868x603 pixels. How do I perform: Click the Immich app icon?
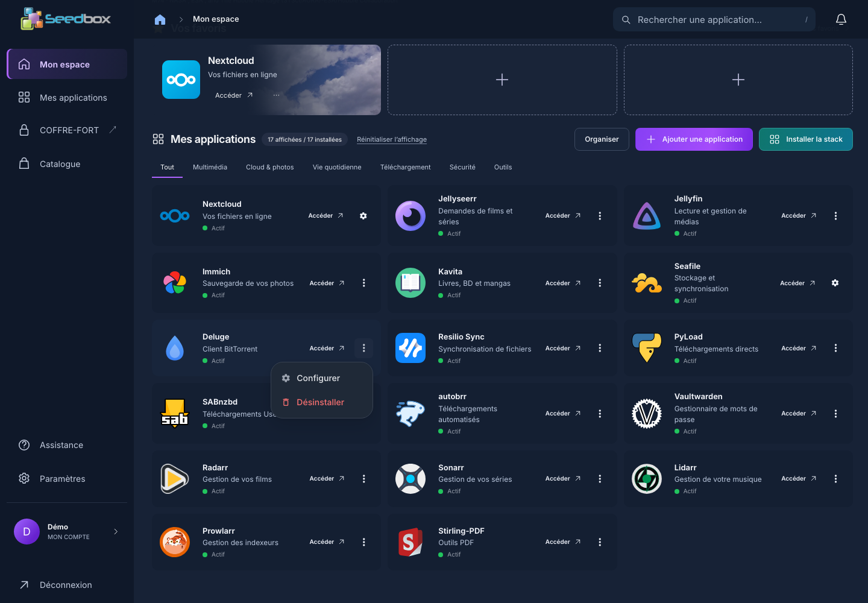click(x=175, y=283)
